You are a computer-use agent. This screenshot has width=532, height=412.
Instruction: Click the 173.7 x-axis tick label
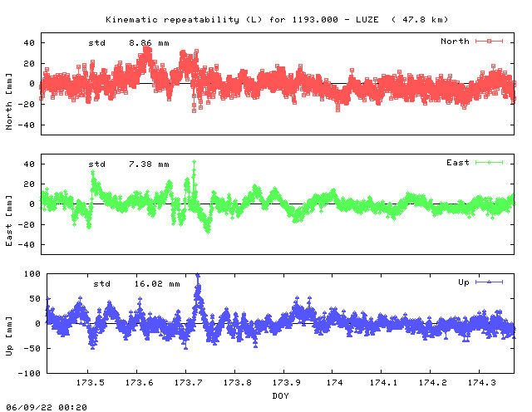(x=189, y=383)
